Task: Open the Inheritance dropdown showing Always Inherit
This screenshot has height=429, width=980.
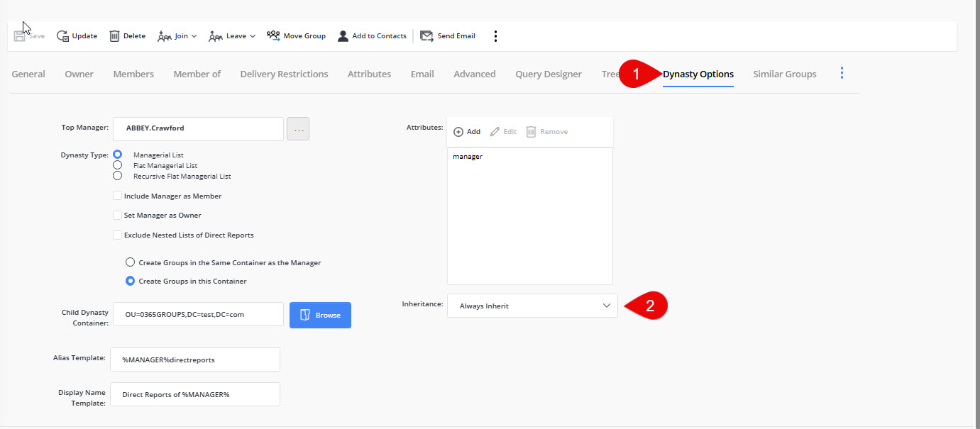Action: click(x=532, y=305)
